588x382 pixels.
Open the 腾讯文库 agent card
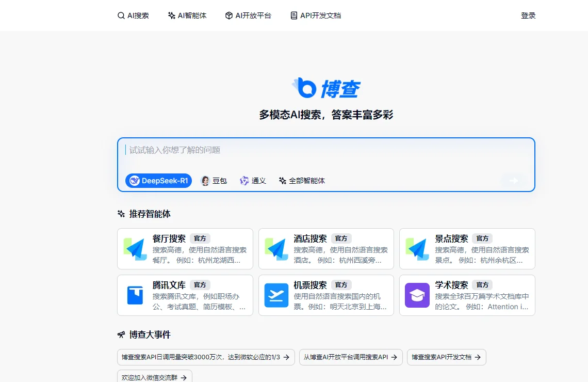point(185,295)
